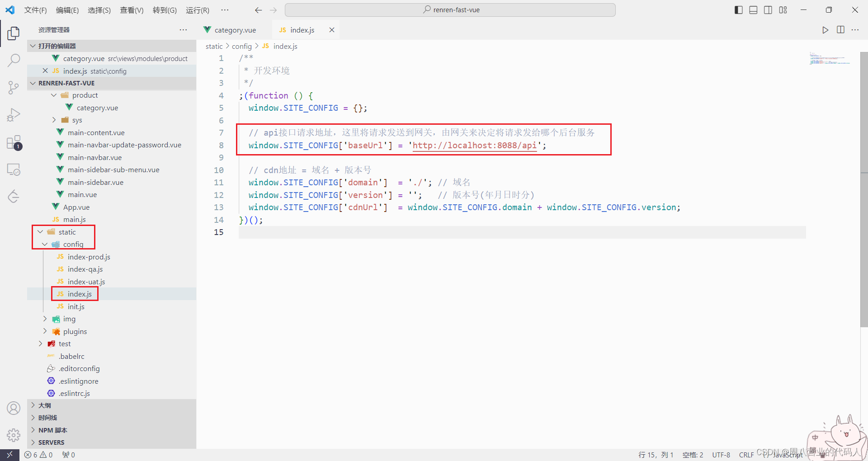Open the Remote Explorer view
This screenshot has width=868, height=461.
tap(14, 169)
